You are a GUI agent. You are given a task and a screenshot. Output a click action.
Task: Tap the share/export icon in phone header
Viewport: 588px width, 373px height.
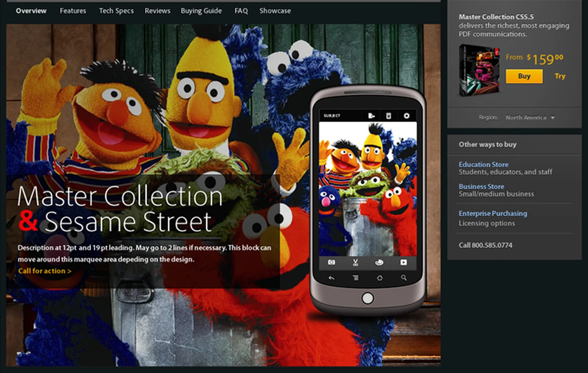[x=371, y=116]
